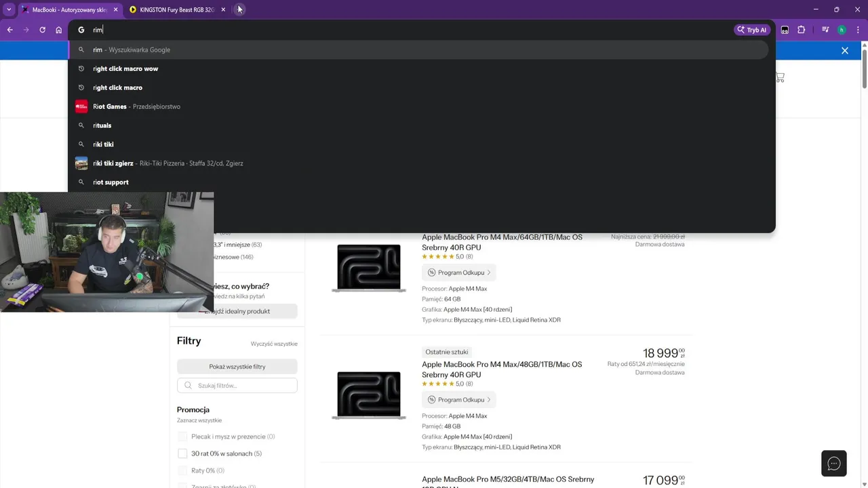
Task: Open MacBook Pro M4 Max 48GB product title
Action: 502,369
